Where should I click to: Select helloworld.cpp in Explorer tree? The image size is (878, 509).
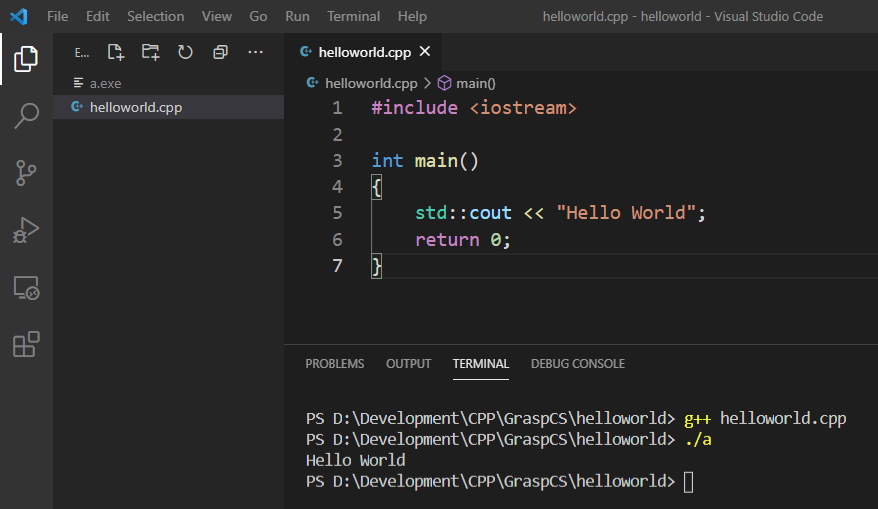tap(168, 107)
